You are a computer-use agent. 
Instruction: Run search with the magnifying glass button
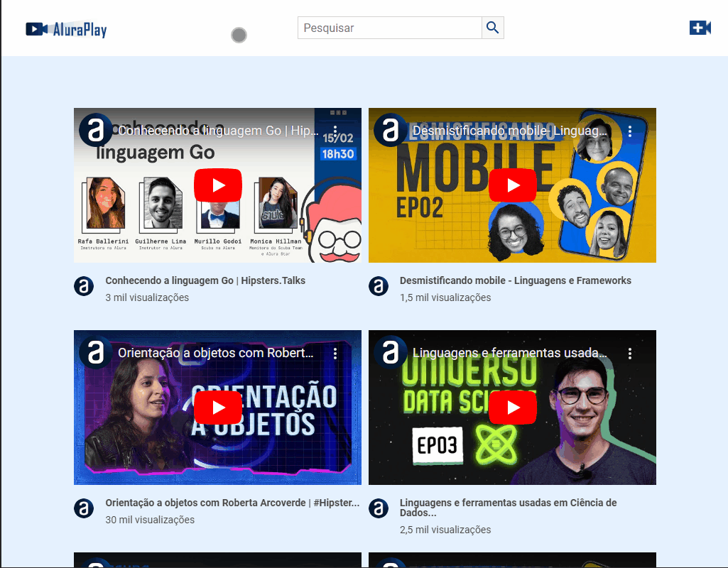point(493,28)
